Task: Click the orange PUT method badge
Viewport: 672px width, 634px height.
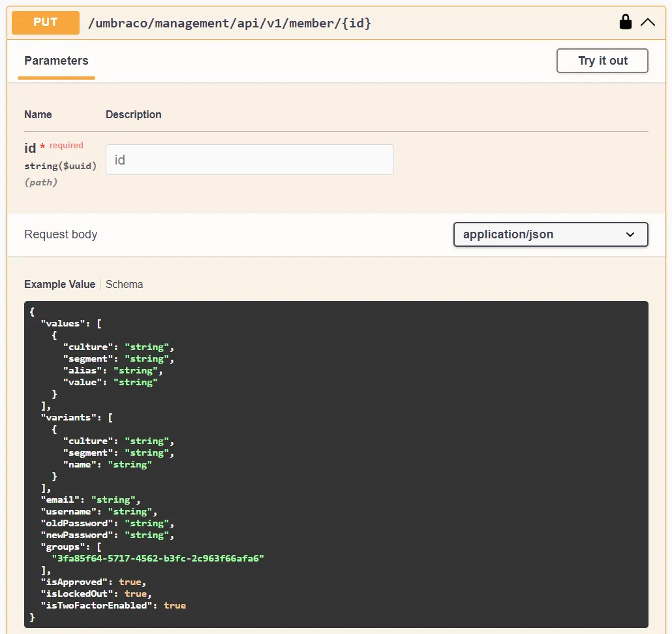Action: [46, 22]
